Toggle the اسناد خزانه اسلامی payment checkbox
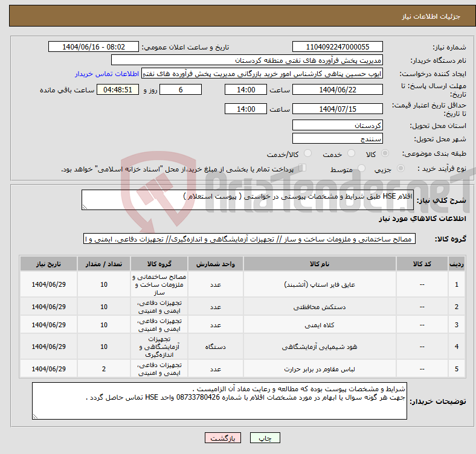Image resolution: width=476 pixels, height=454 pixels. click(303, 168)
